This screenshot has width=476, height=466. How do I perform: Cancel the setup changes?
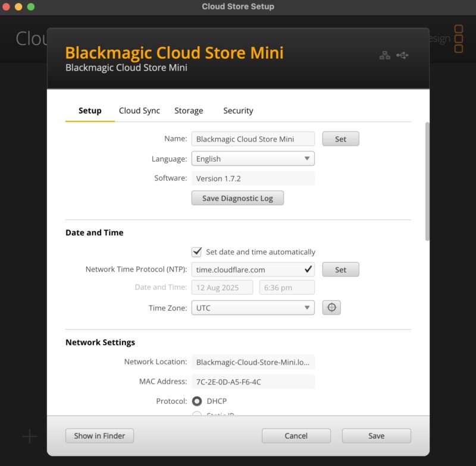pos(296,436)
